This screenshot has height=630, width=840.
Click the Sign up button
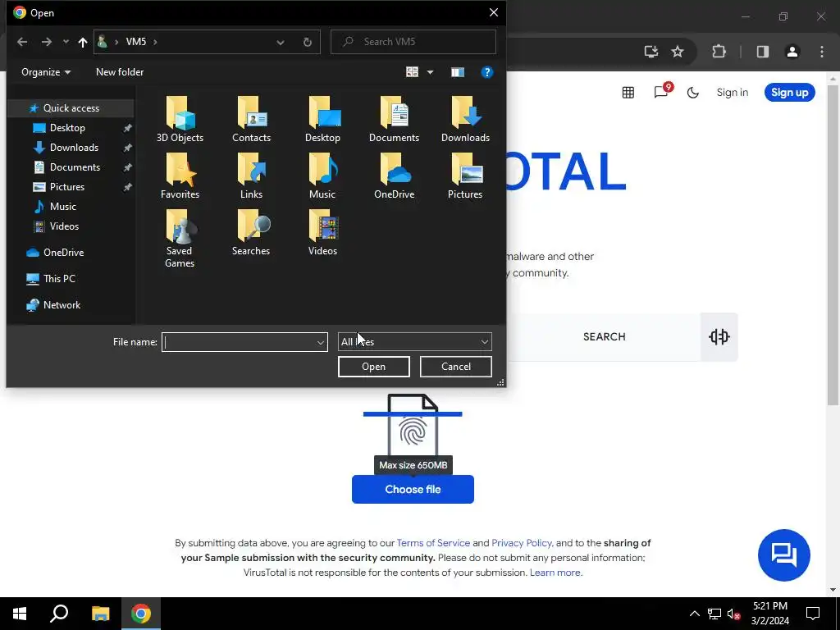click(790, 93)
